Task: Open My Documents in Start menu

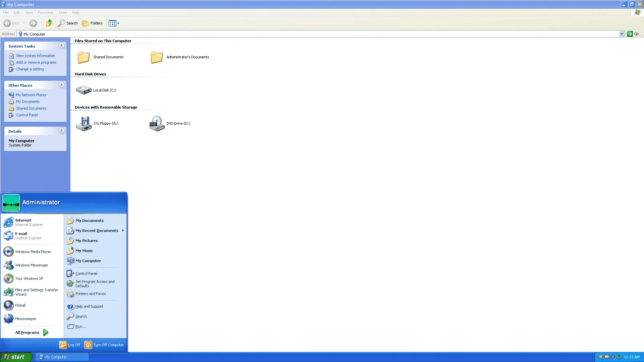Action: click(x=95, y=221)
